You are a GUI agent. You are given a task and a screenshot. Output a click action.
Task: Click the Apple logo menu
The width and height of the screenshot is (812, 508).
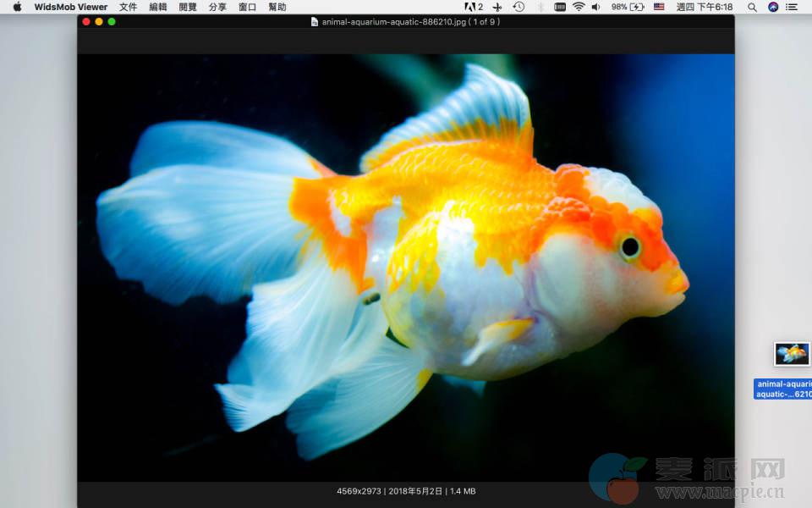tap(18, 7)
